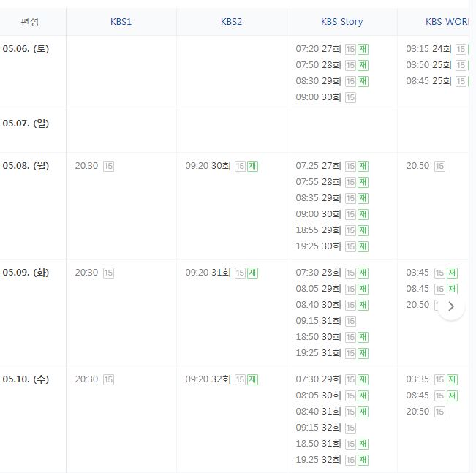
Task: Click the 재 rerun badge beside KBS WORLD 03:45
Action: point(452,273)
